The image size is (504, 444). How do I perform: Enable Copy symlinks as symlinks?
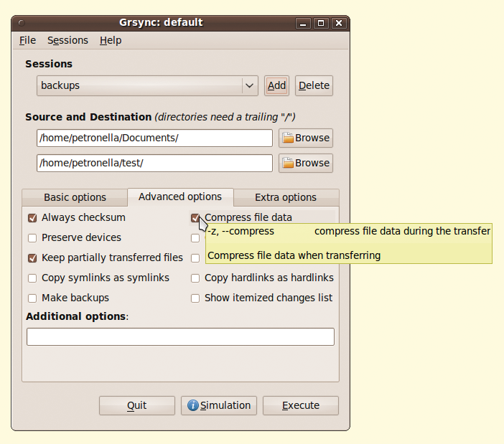(x=32, y=278)
